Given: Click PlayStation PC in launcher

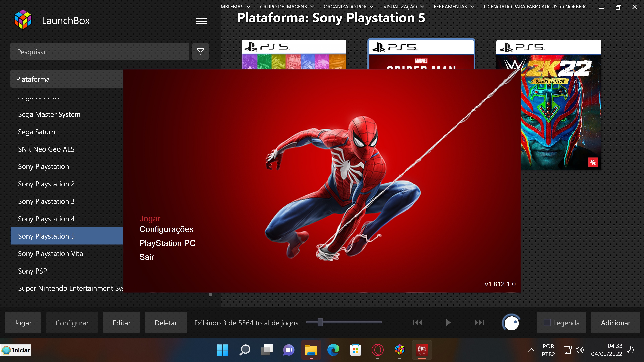Looking at the screenshot, I should (167, 243).
